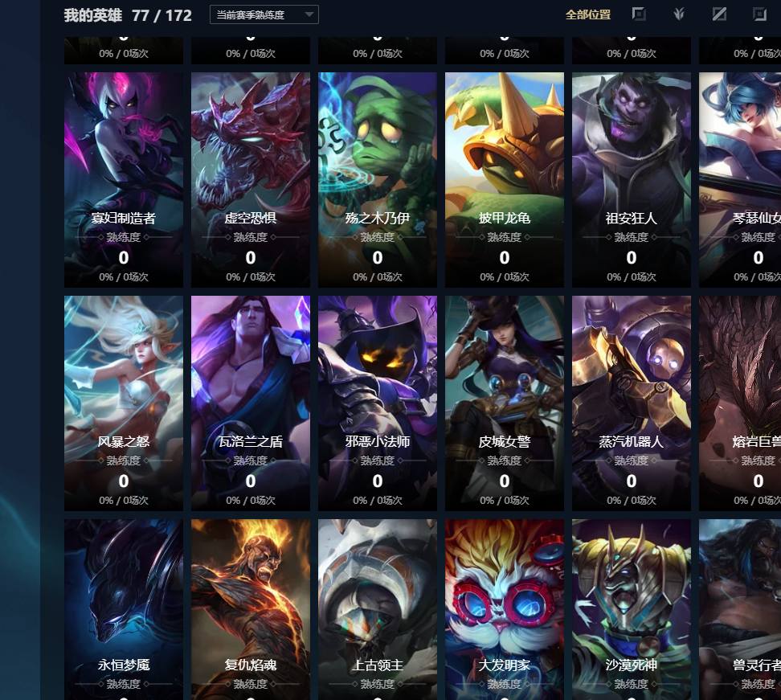The height and width of the screenshot is (700, 781).
Task: Open the 蒸汽机器人 champion card
Action: click(x=631, y=403)
